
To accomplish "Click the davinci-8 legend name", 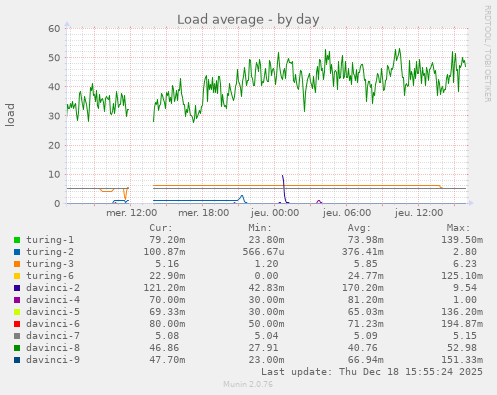I will 53,348.
